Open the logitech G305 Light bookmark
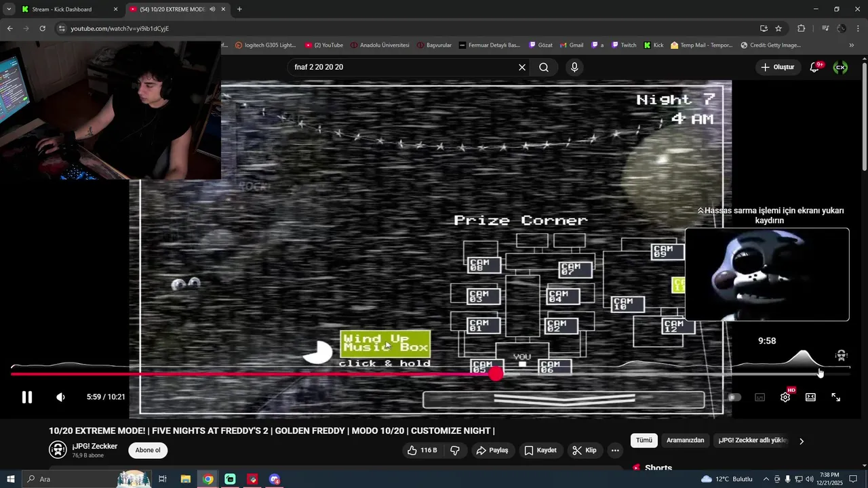Viewport: 868px width, 488px height. coord(265,45)
